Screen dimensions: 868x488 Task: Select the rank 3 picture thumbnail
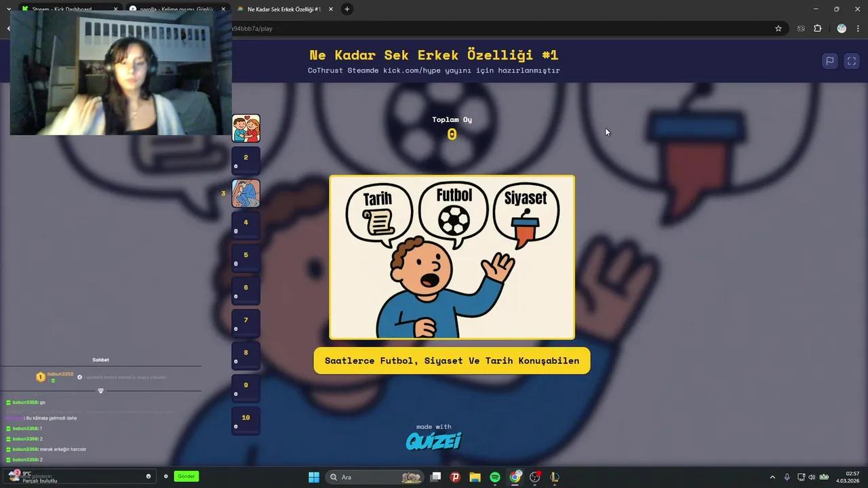[246, 193]
